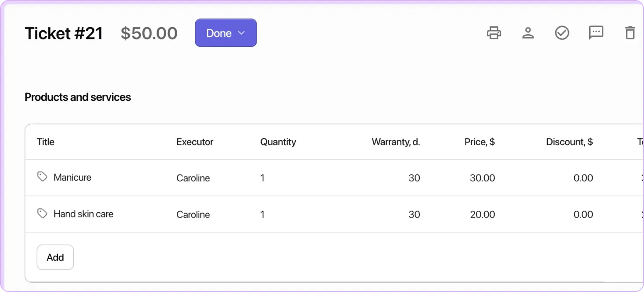
Task: Click the Hand skin care service row
Action: pyautogui.click(x=83, y=214)
